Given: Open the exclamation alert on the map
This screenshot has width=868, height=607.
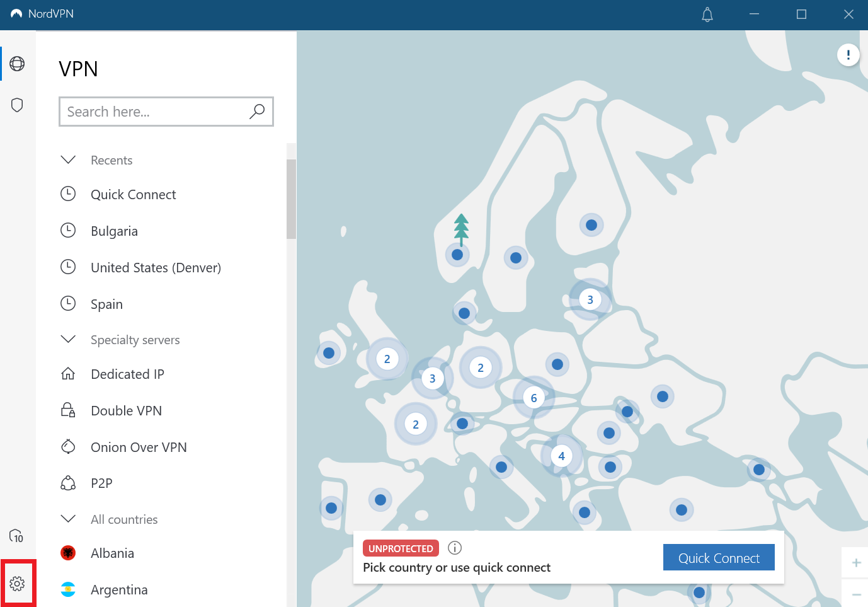Looking at the screenshot, I should click(848, 55).
